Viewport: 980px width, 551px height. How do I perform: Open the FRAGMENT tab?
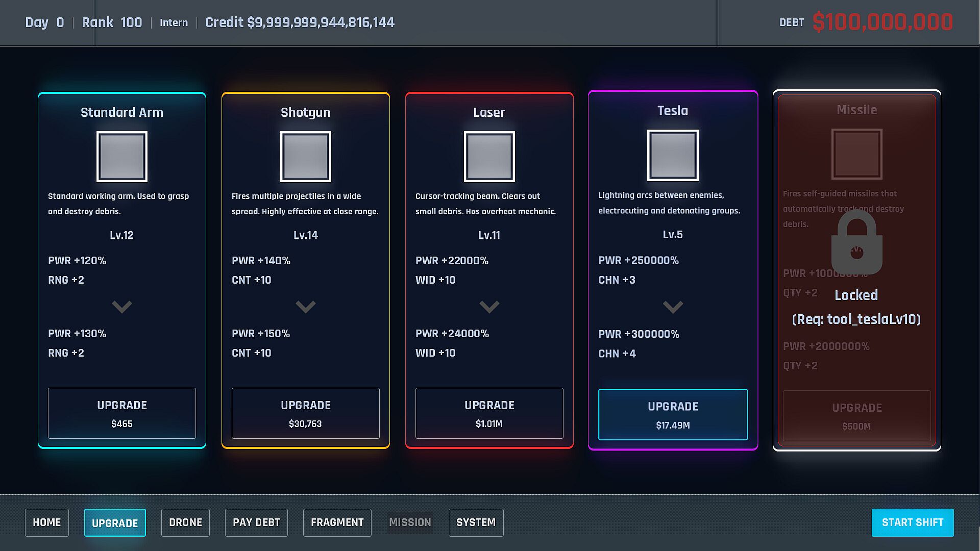coord(337,522)
